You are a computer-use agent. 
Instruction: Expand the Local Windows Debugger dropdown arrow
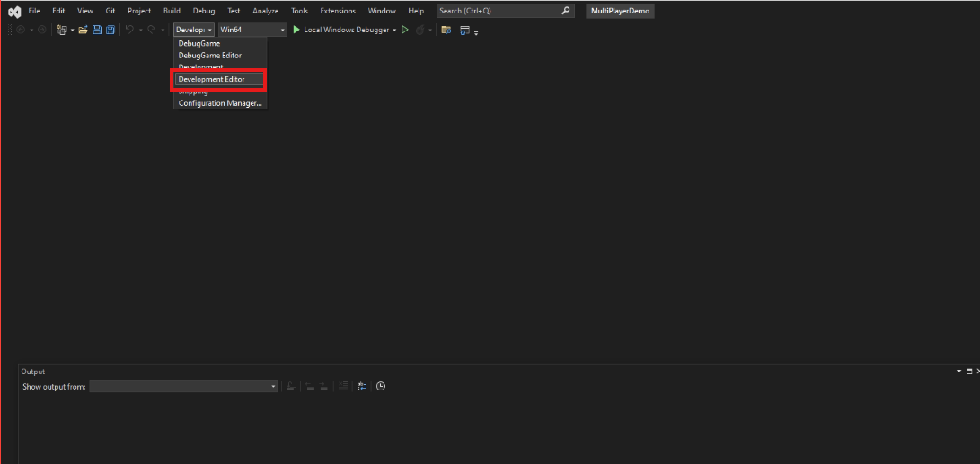click(x=394, y=30)
